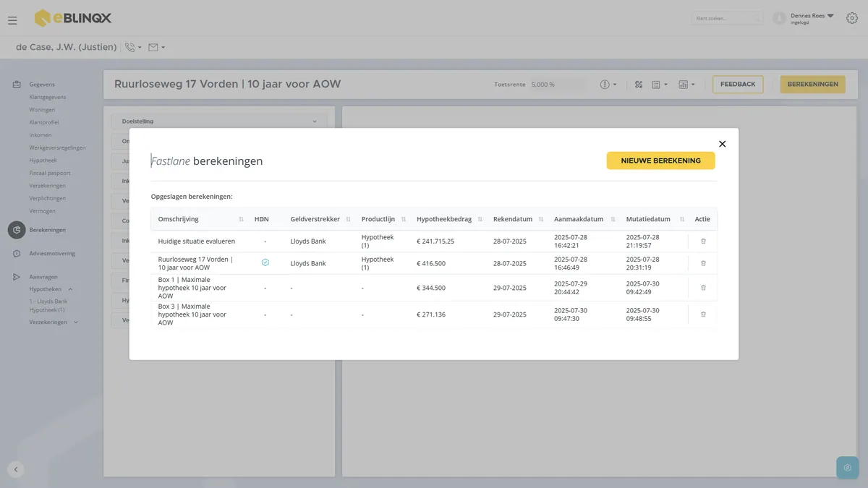This screenshot has height=488, width=868.
Task: Open the Dennes Roes user menu
Action: click(812, 18)
